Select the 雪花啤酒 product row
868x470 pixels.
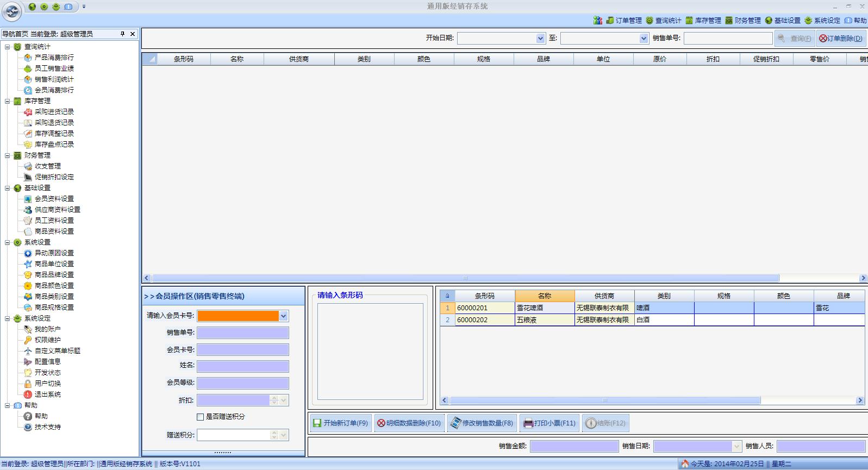pos(652,308)
